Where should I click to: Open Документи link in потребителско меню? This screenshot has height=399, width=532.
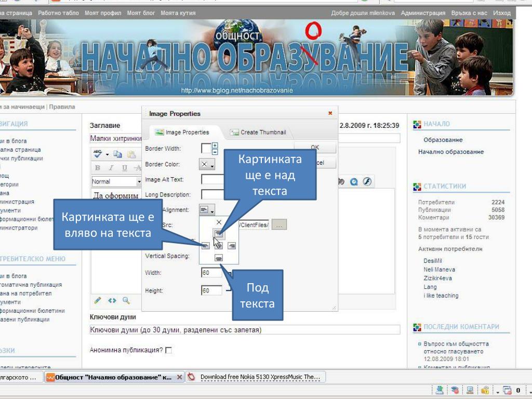(x=10, y=302)
